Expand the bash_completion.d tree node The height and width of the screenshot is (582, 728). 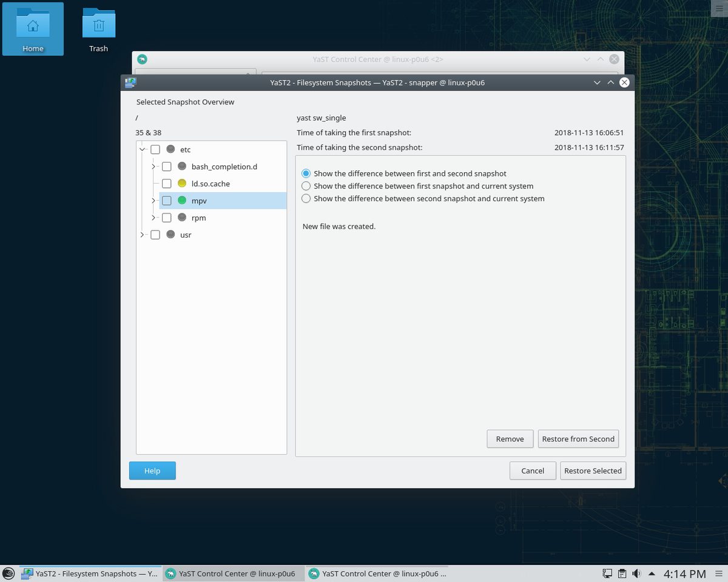click(153, 166)
